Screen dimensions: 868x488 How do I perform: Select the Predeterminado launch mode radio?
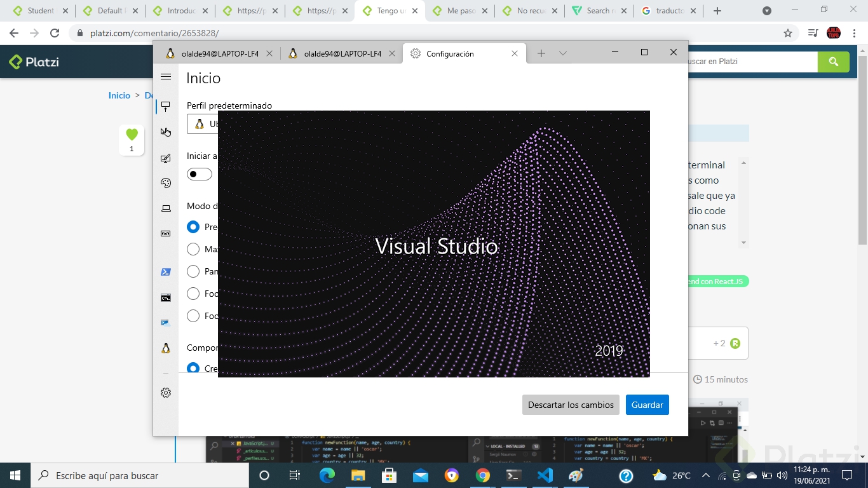tap(193, 227)
